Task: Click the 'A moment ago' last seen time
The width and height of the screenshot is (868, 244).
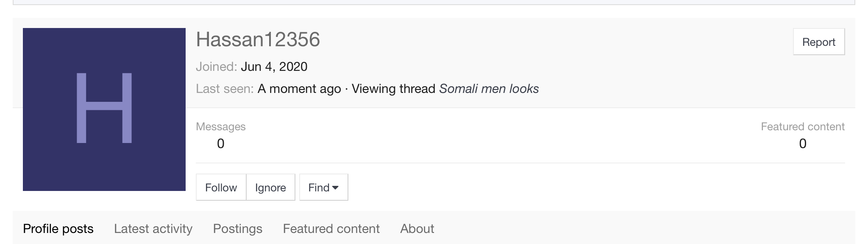Action: click(299, 89)
